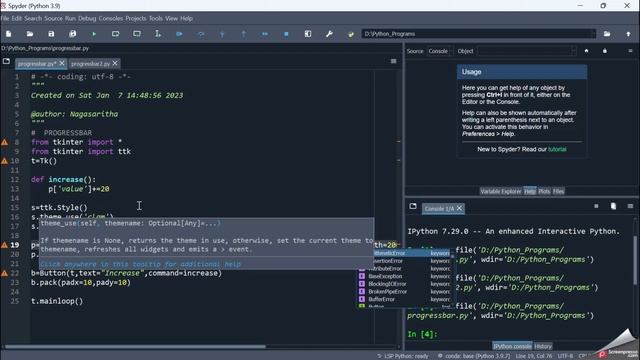Open the View menu
Screen dimensions: 640x360
[171, 18]
